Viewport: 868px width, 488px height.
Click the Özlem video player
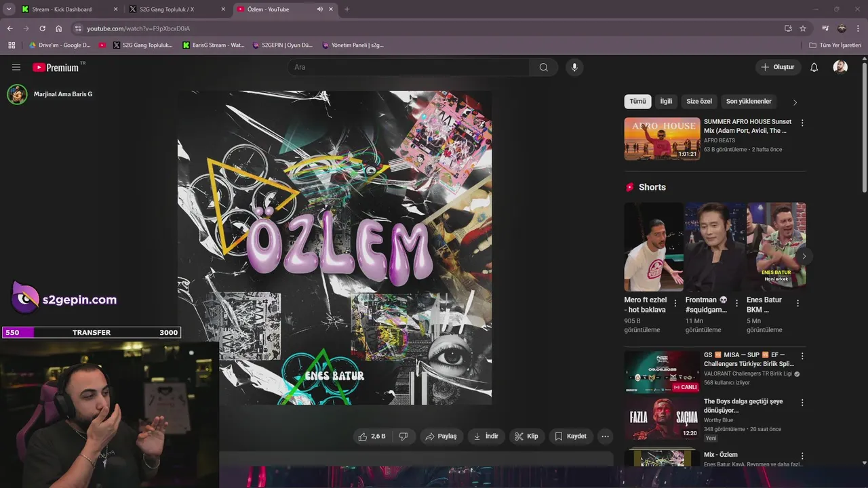coord(334,248)
